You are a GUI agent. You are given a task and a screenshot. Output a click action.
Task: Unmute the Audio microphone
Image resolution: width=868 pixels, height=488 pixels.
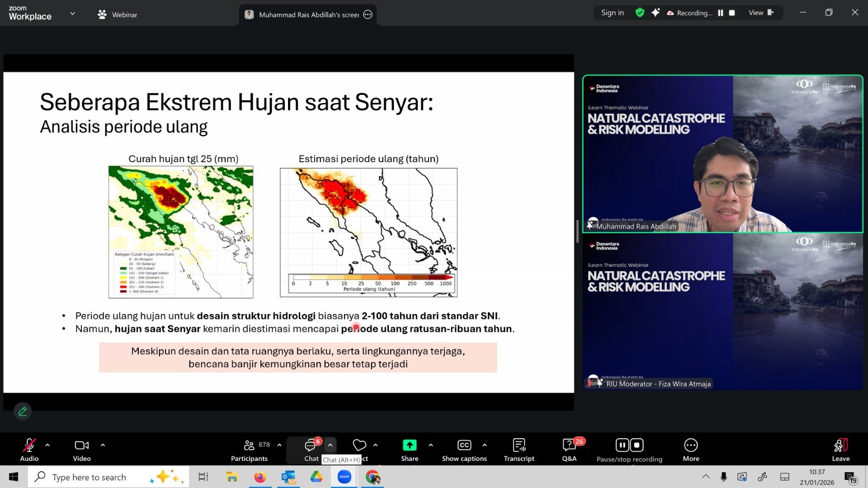29,450
